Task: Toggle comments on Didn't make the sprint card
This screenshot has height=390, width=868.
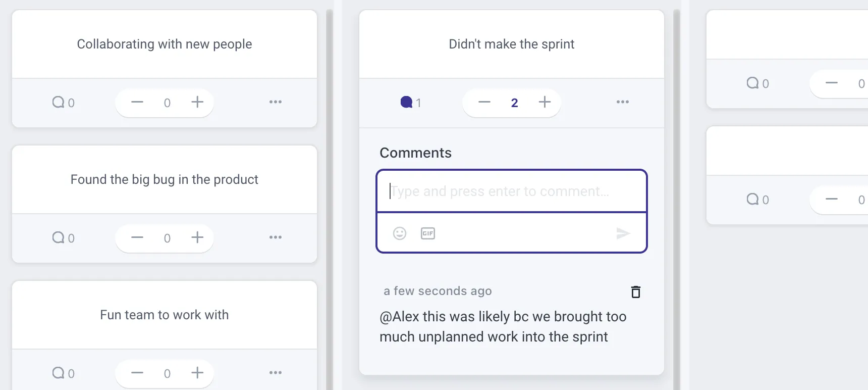Action: pos(410,103)
